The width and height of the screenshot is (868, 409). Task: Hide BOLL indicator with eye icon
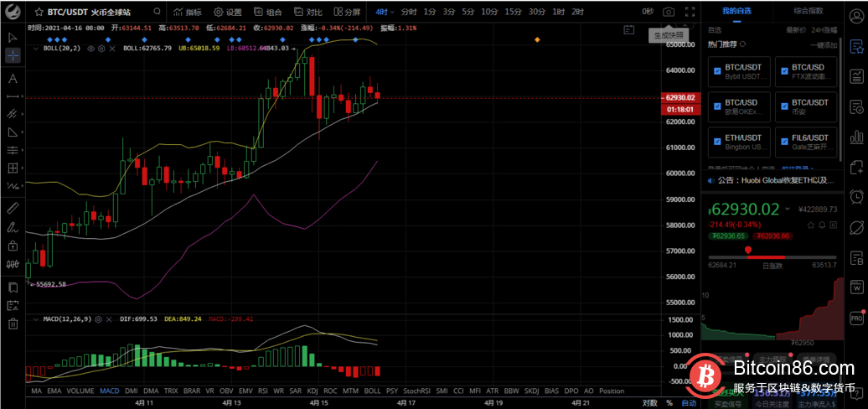90,49
